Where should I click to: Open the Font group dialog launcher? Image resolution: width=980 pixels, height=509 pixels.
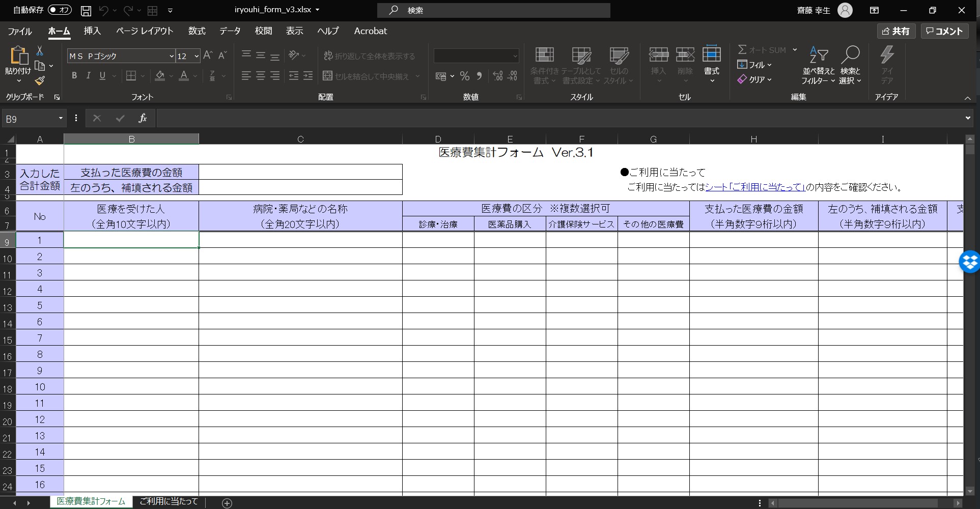pyautogui.click(x=229, y=97)
